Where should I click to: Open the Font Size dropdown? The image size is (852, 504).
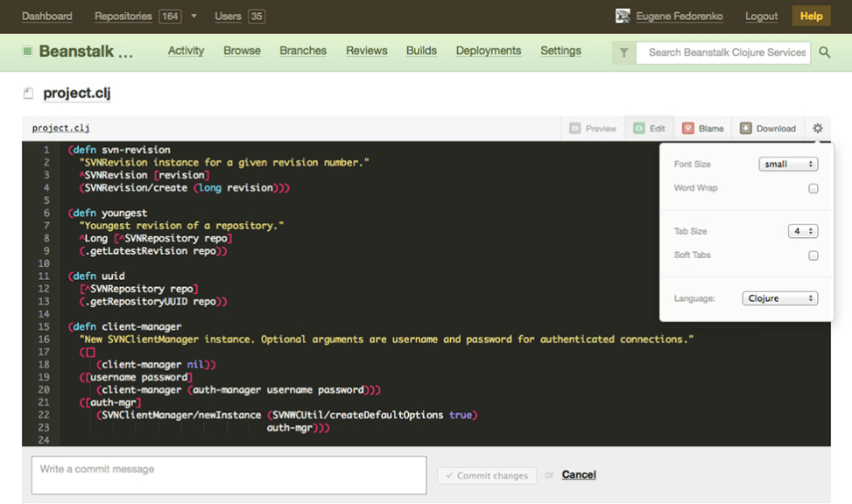[787, 164]
